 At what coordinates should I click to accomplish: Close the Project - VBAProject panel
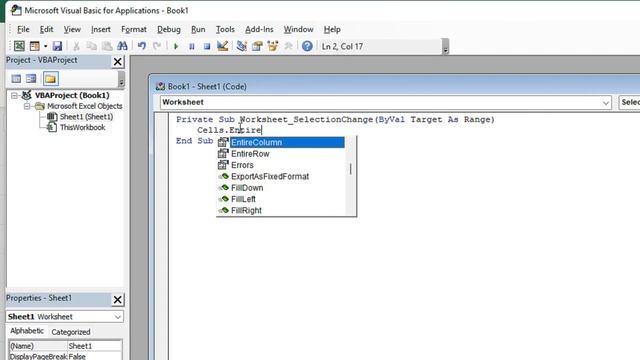(118, 62)
